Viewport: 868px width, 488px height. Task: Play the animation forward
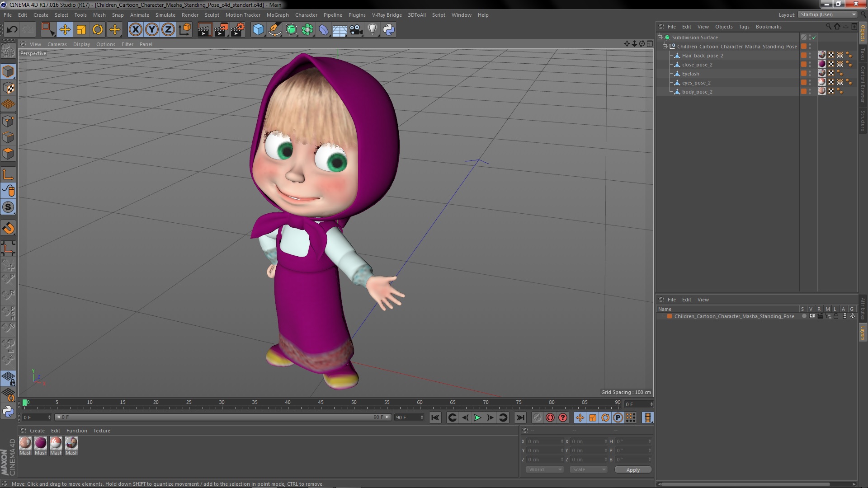[477, 418]
